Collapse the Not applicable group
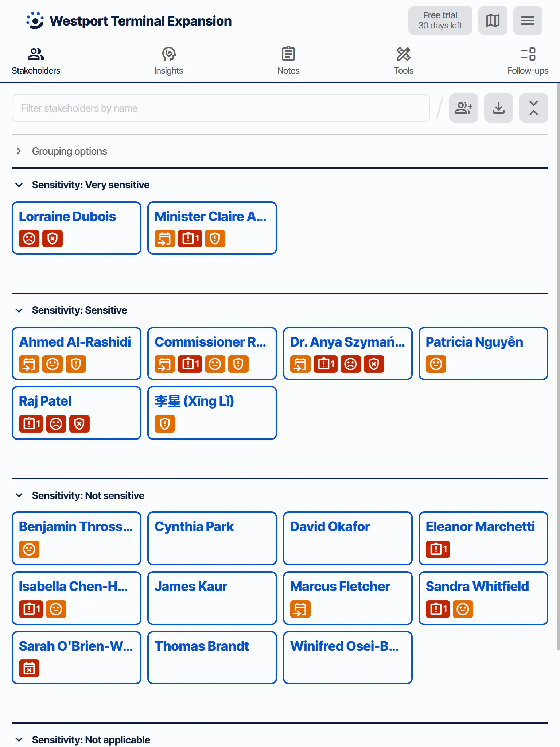This screenshot has height=747, width=560. pos(19,740)
